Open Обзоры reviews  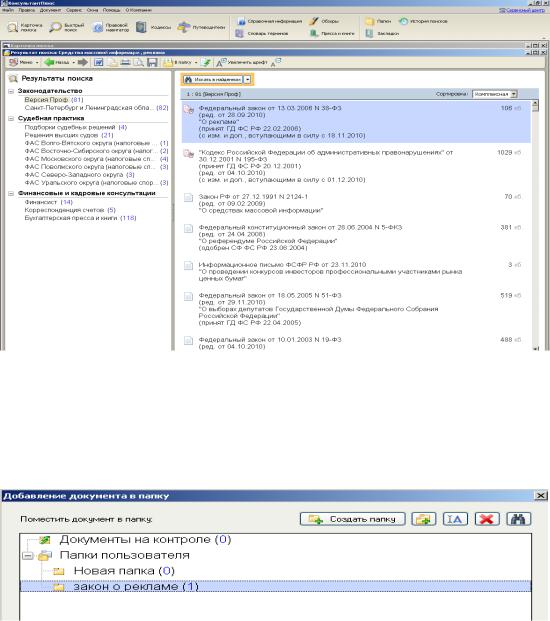[x=325, y=21]
